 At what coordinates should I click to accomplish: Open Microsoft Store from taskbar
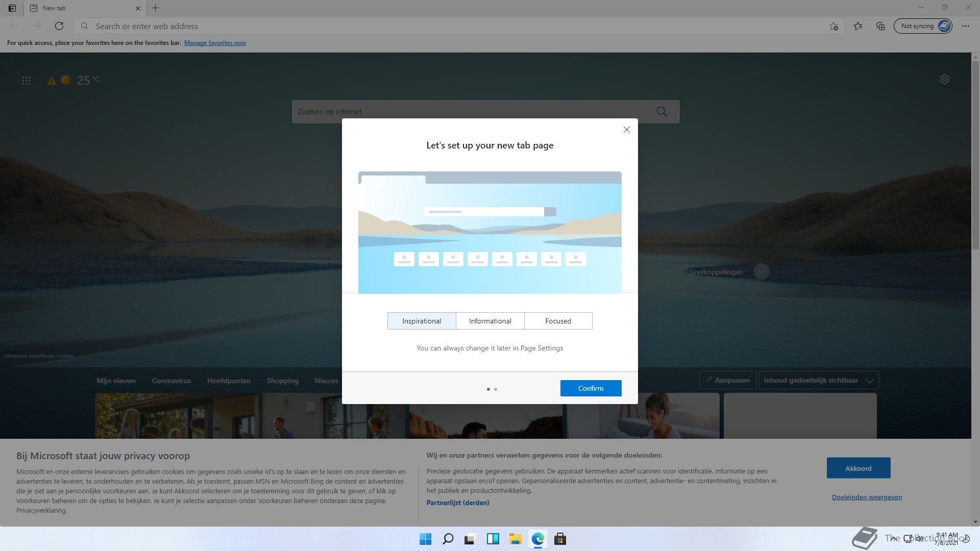(x=560, y=539)
